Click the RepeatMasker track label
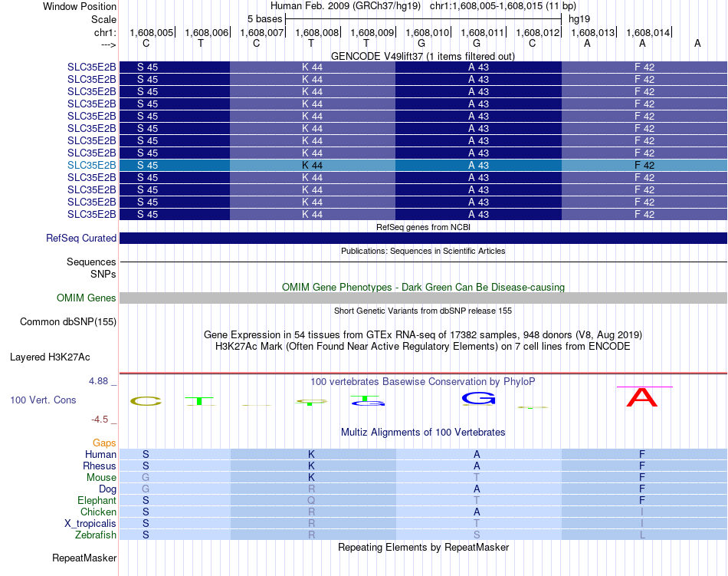 pyautogui.click(x=84, y=558)
